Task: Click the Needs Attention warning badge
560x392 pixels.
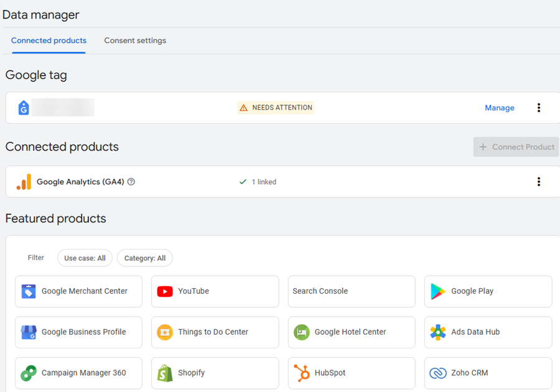Action: click(275, 107)
